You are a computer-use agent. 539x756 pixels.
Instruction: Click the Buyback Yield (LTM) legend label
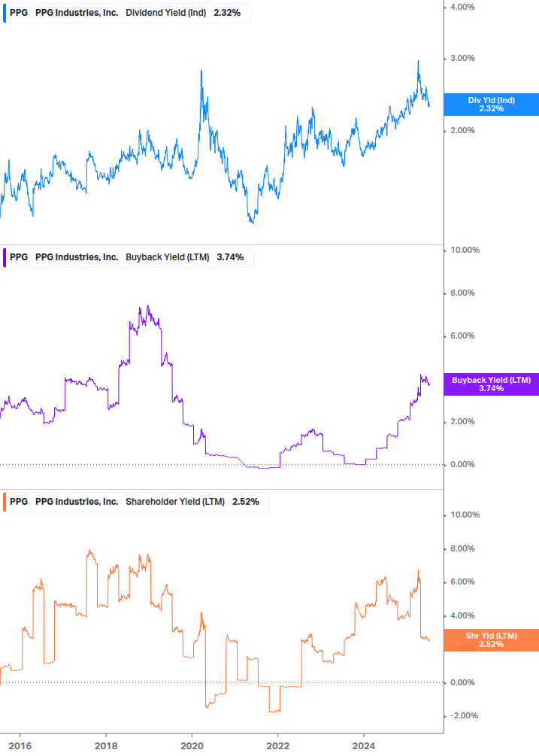click(x=167, y=257)
